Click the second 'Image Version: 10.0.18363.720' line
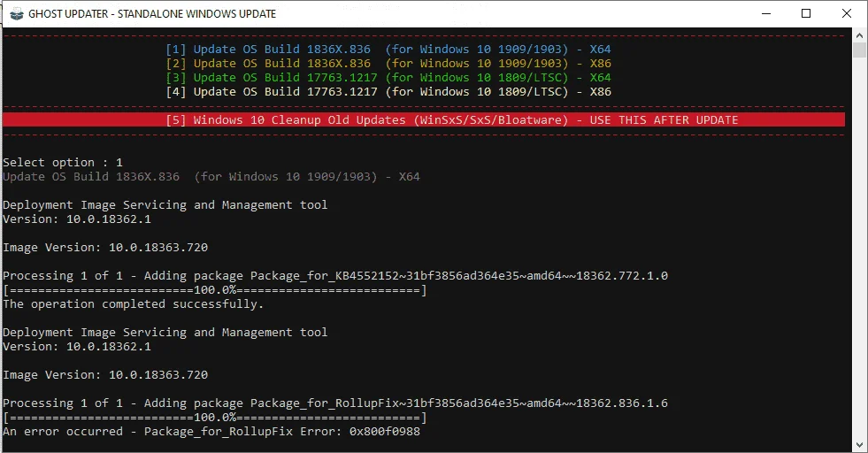Viewport: 868px width, 453px height. [x=105, y=375]
